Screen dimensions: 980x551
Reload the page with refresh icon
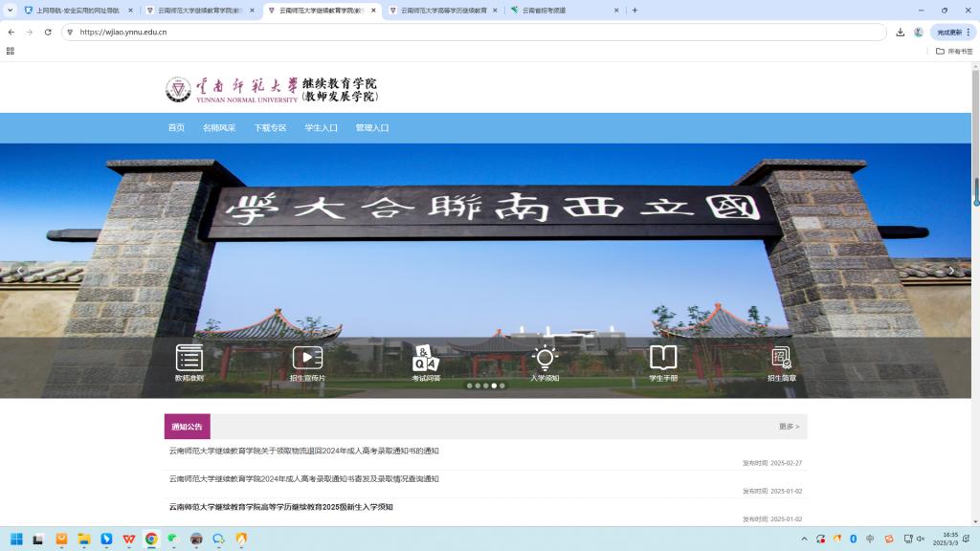48,32
